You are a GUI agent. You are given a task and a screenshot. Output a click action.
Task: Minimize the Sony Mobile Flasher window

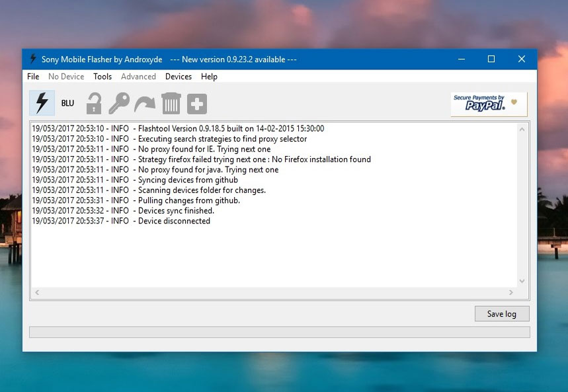tap(462, 59)
